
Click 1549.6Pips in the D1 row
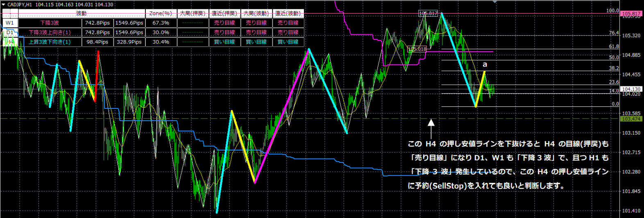click(129, 32)
